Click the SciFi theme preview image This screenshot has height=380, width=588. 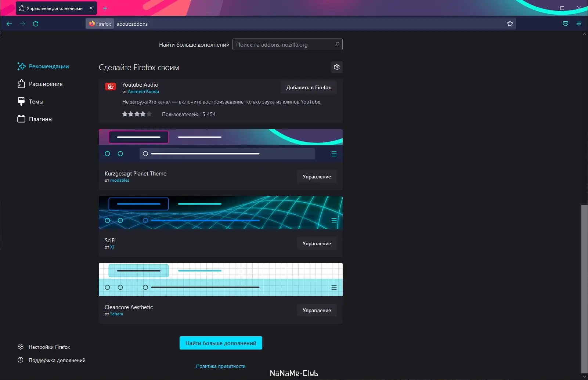pyautogui.click(x=221, y=213)
